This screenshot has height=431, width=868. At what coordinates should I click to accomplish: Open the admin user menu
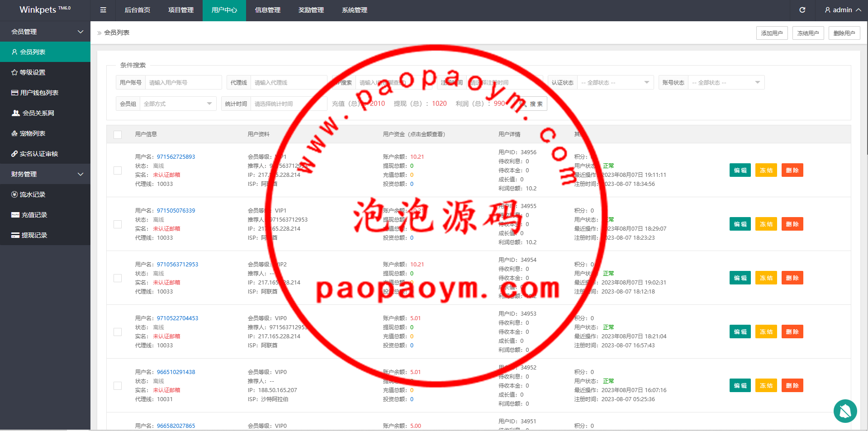[843, 10]
